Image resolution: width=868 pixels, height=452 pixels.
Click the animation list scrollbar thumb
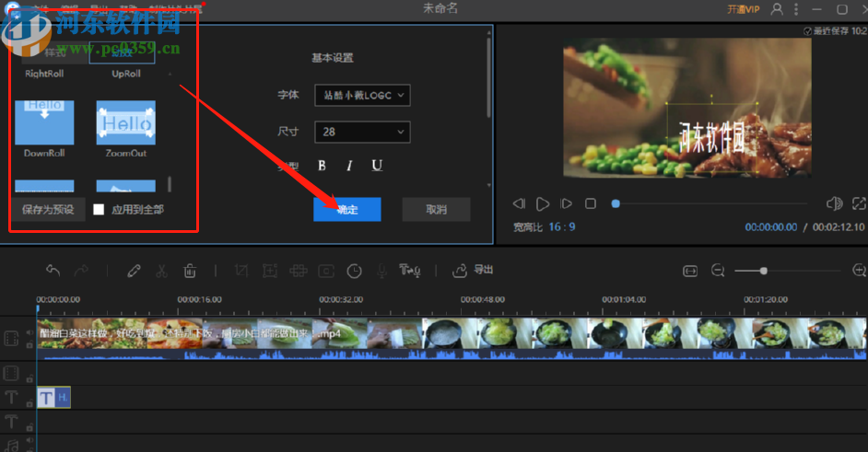170,184
